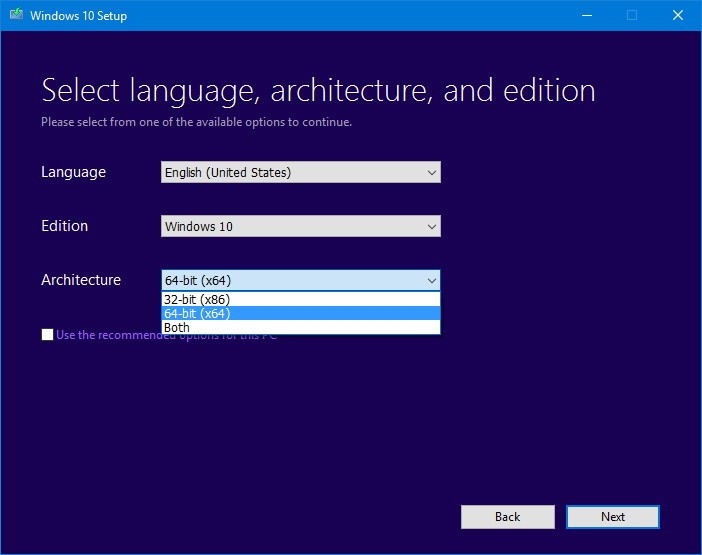Viewport: 702px width, 555px height.
Task: Open the Language dropdown
Action: pyautogui.click(x=300, y=172)
